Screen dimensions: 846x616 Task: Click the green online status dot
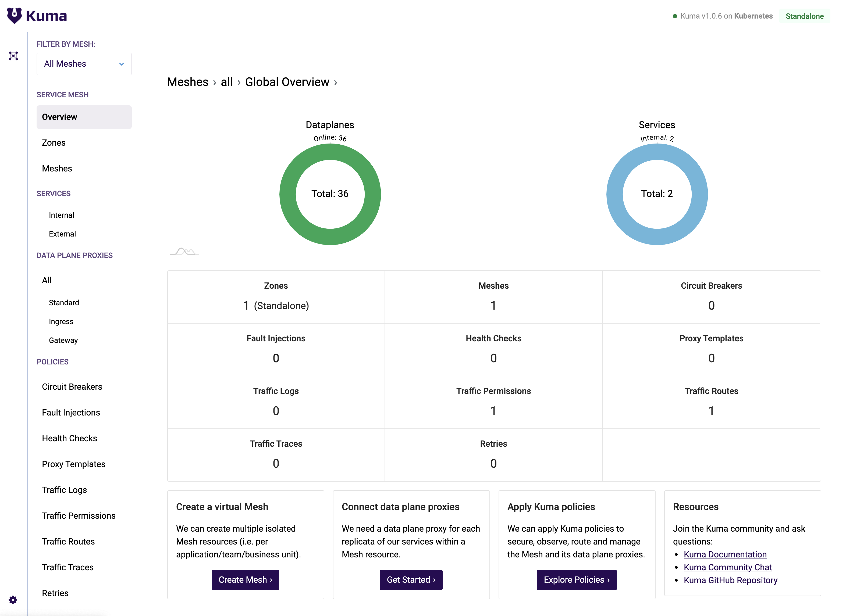[x=675, y=16]
